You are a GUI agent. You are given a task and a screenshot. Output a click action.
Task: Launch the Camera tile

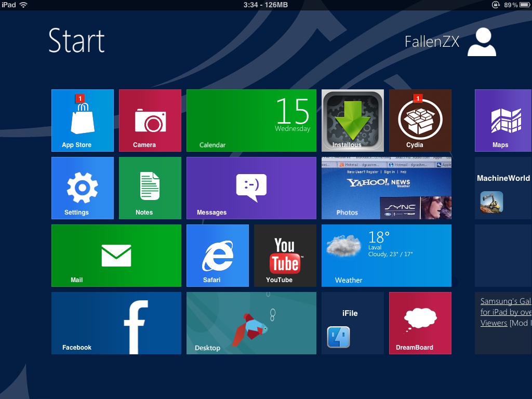pyautogui.click(x=150, y=121)
